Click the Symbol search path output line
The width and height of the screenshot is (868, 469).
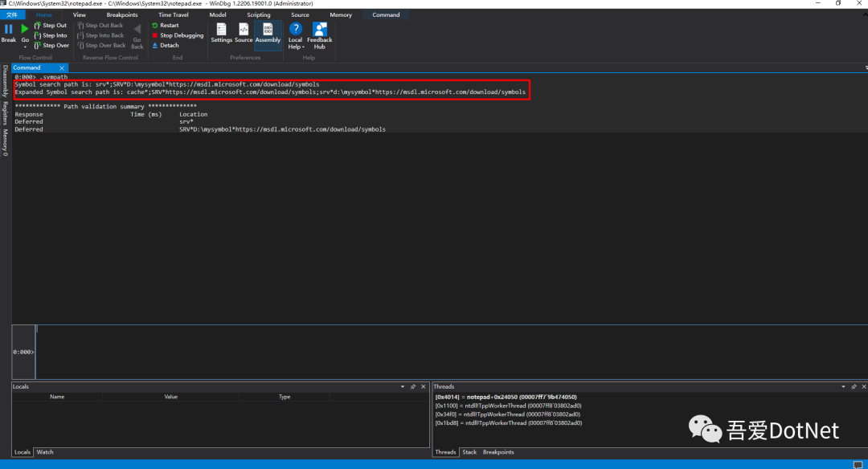click(167, 84)
